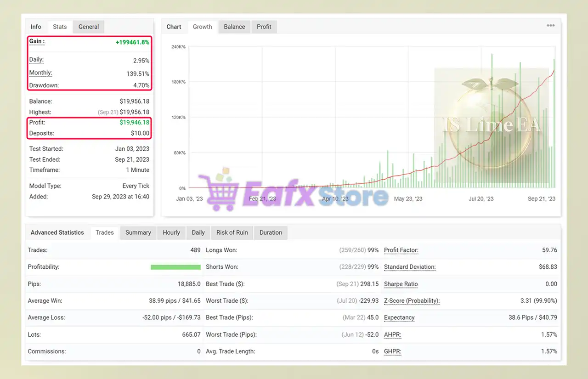Click the Lots value 665.07
Viewport: 588px width, 379px height.
pyautogui.click(x=192, y=334)
